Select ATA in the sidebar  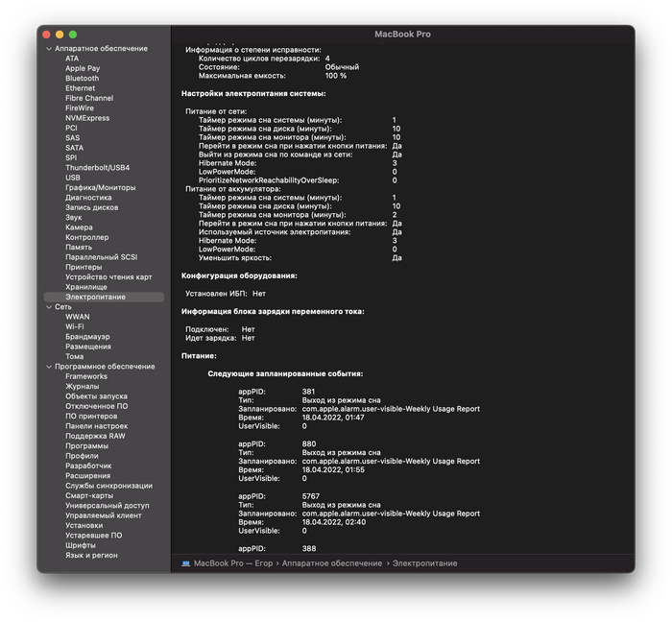[x=72, y=59]
